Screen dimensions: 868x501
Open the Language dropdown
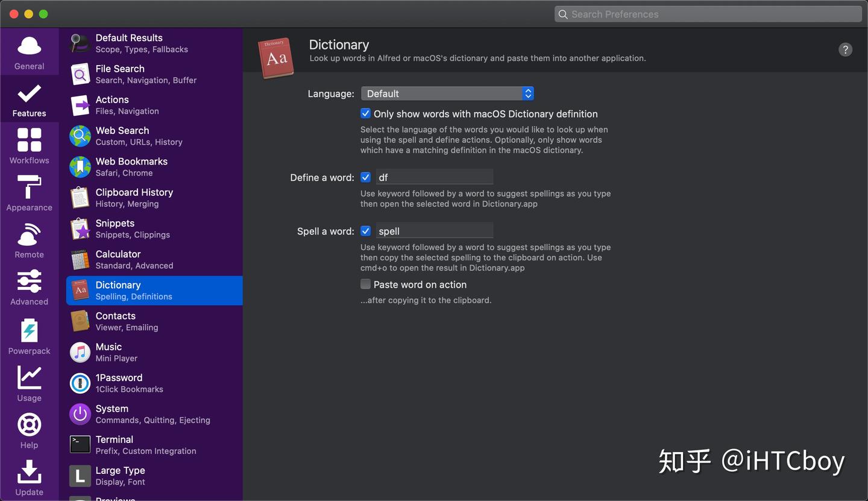(447, 93)
